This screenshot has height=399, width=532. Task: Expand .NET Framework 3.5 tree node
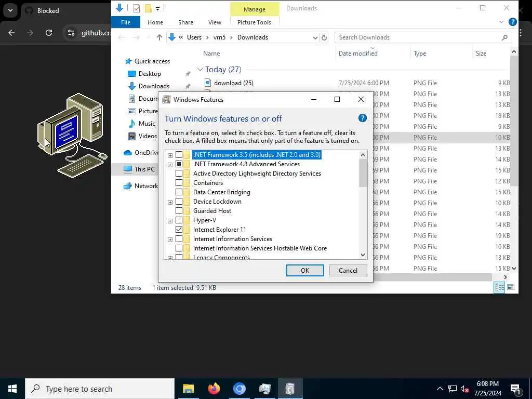pyautogui.click(x=170, y=155)
